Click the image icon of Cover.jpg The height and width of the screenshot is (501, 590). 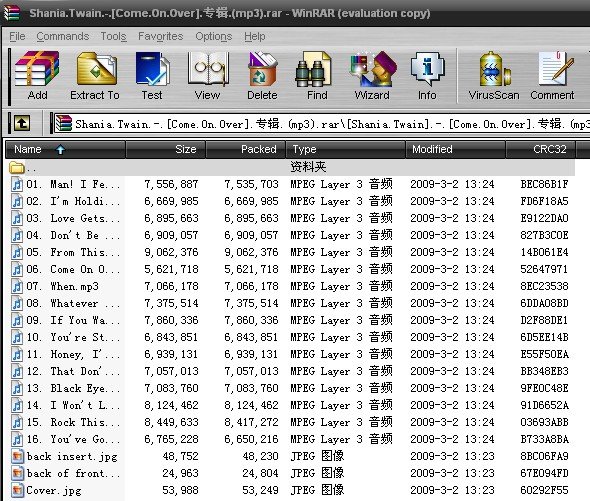[17, 490]
